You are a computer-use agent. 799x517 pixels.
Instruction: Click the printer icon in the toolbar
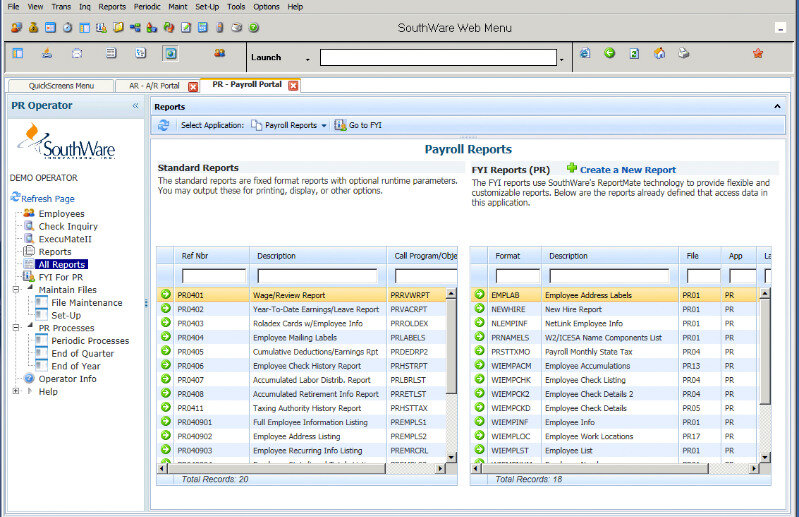[684, 53]
